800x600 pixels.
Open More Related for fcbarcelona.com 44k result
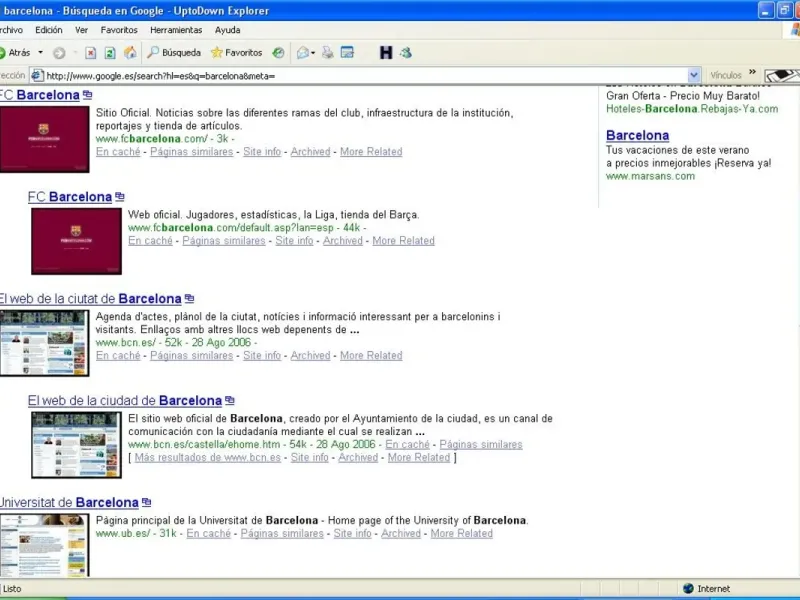pyautogui.click(x=403, y=241)
